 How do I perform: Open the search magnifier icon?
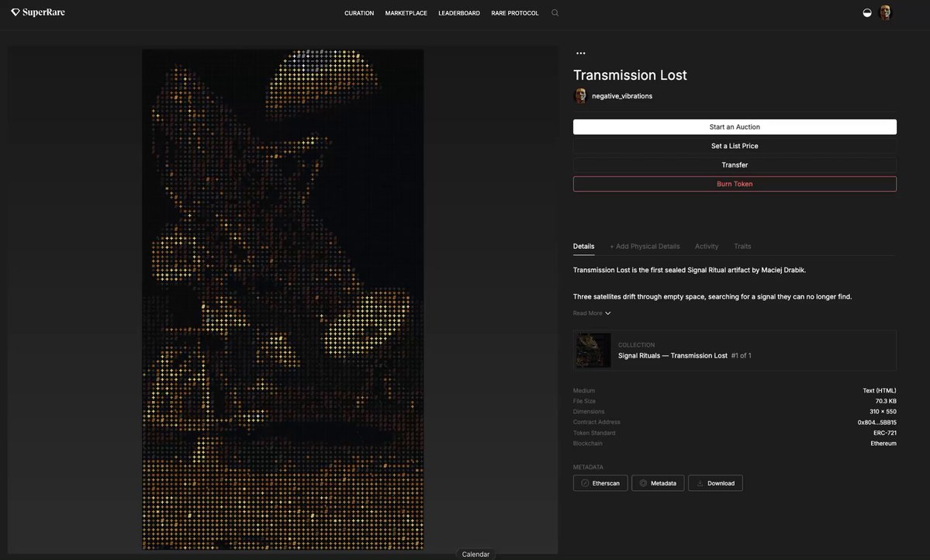click(555, 13)
